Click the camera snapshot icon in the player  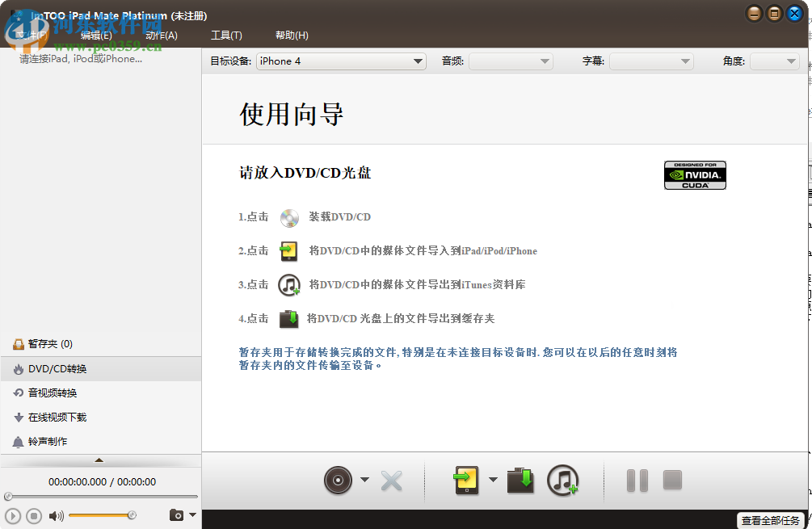[x=178, y=515]
